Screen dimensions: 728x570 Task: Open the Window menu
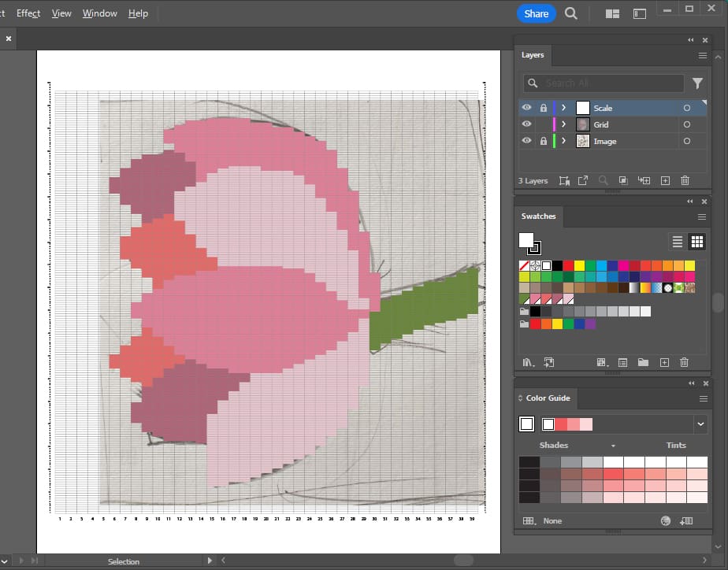[x=100, y=13]
